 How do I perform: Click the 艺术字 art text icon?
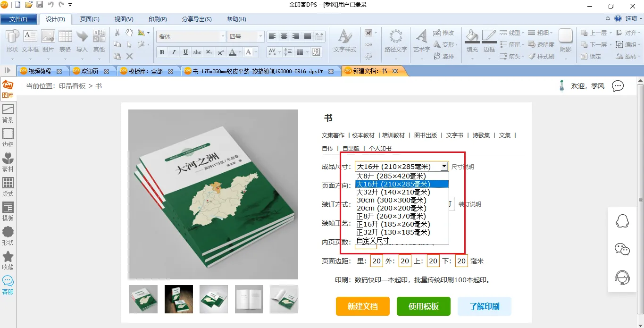click(422, 41)
